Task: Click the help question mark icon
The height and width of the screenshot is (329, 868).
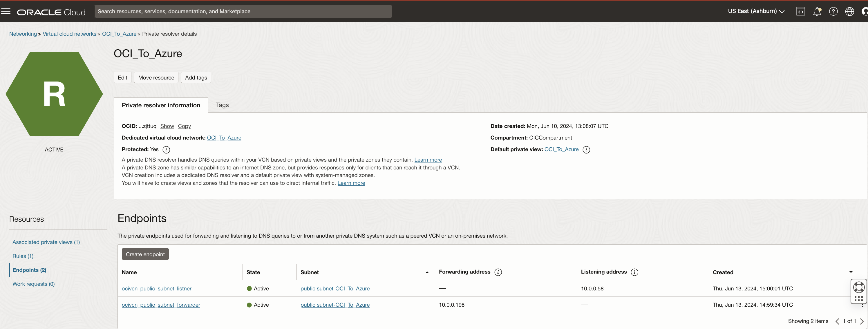Action: coord(834,11)
